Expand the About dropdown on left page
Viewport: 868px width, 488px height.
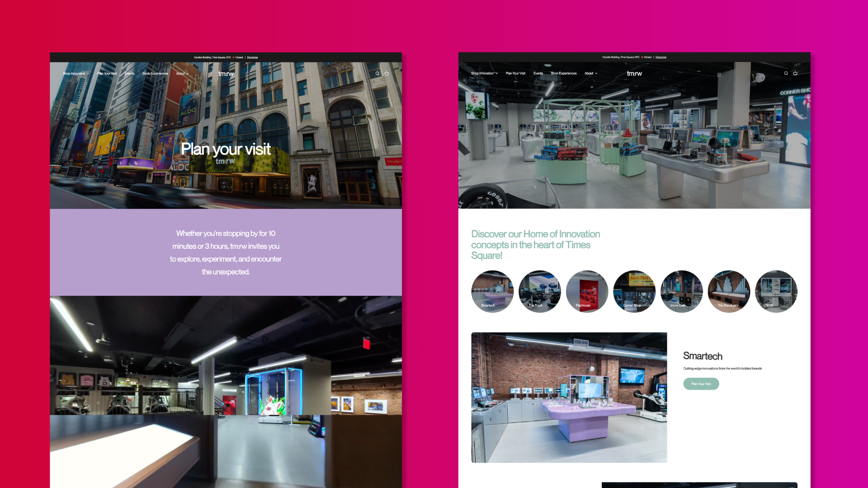point(182,74)
